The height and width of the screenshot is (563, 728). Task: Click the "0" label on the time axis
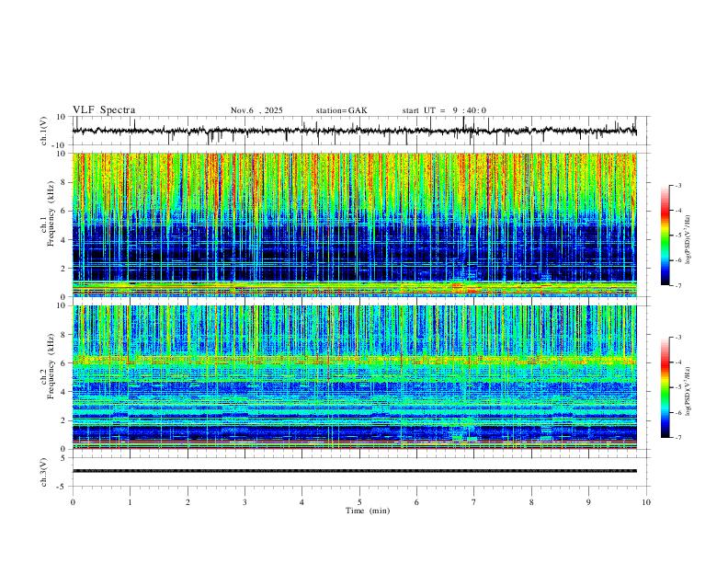click(73, 502)
